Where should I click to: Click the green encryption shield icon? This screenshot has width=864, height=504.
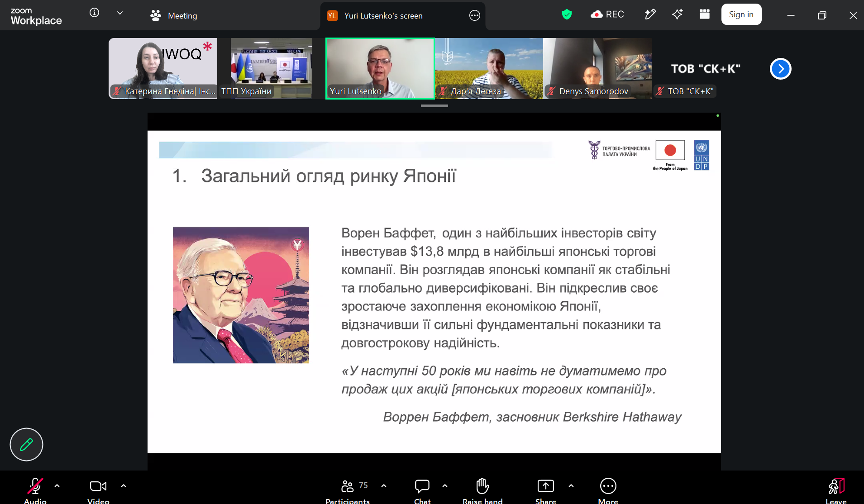tap(567, 14)
